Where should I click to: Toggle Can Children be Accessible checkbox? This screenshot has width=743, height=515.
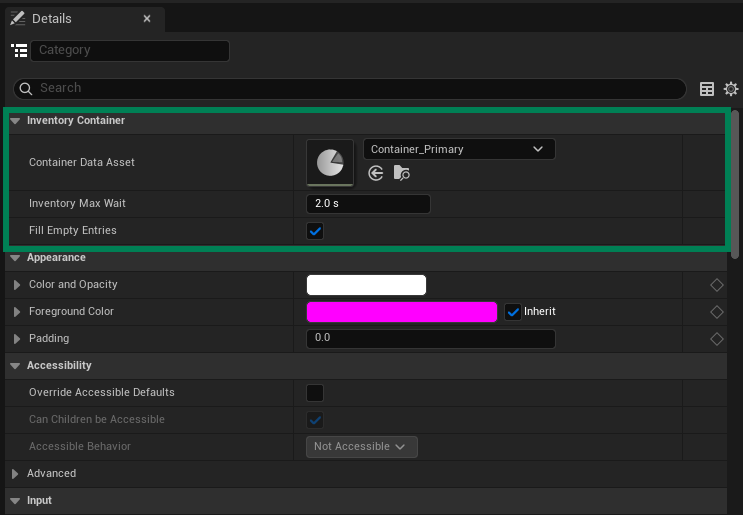(315, 420)
